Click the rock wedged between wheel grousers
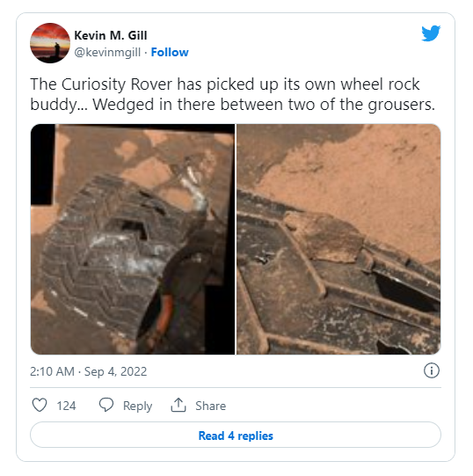 tap(328, 238)
